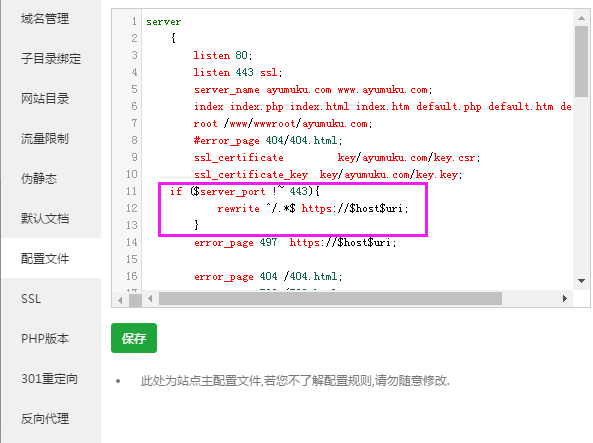Click the editor's vertical scroll up arrow
The image size is (593, 443).
pos(582,18)
